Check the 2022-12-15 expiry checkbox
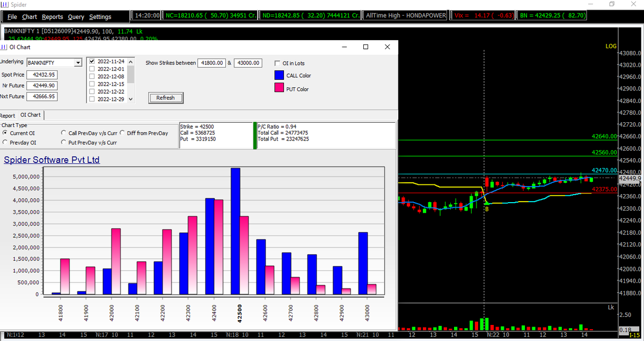644x341 pixels. click(x=92, y=84)
